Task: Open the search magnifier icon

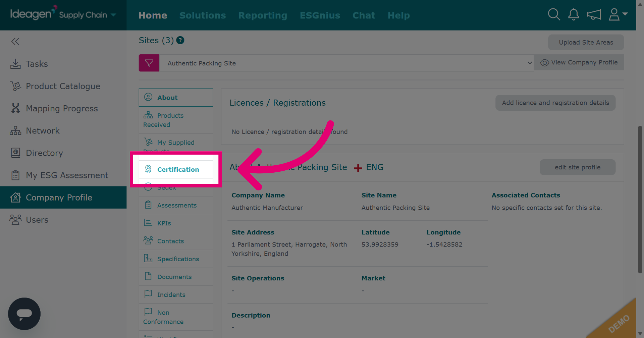Action: [554, 14]
